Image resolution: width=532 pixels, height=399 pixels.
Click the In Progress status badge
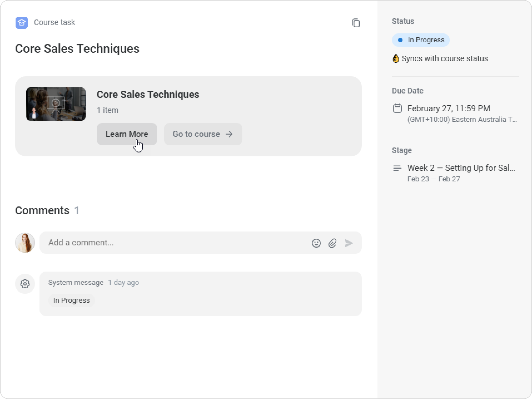click(x=421, y=40)
